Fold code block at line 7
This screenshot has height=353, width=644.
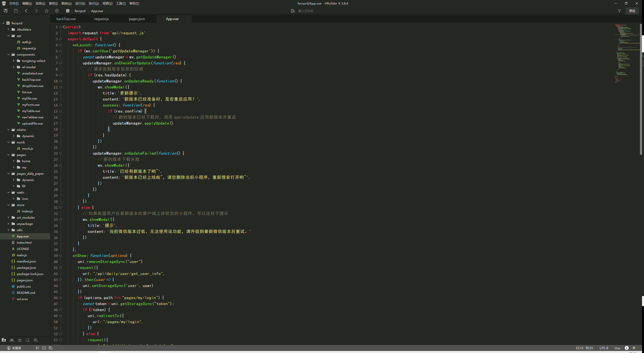60,63
